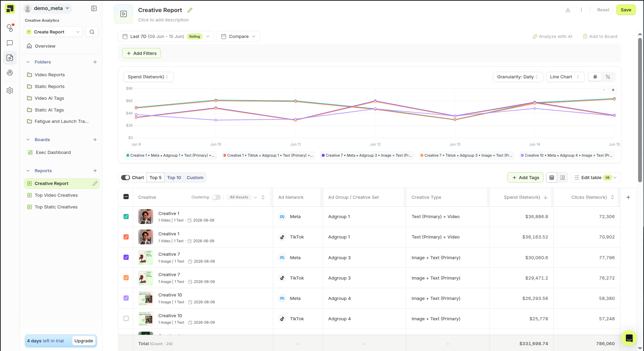644x351 pixels.
Task: Select the Top 10 tab
Action: coord(174,177)
